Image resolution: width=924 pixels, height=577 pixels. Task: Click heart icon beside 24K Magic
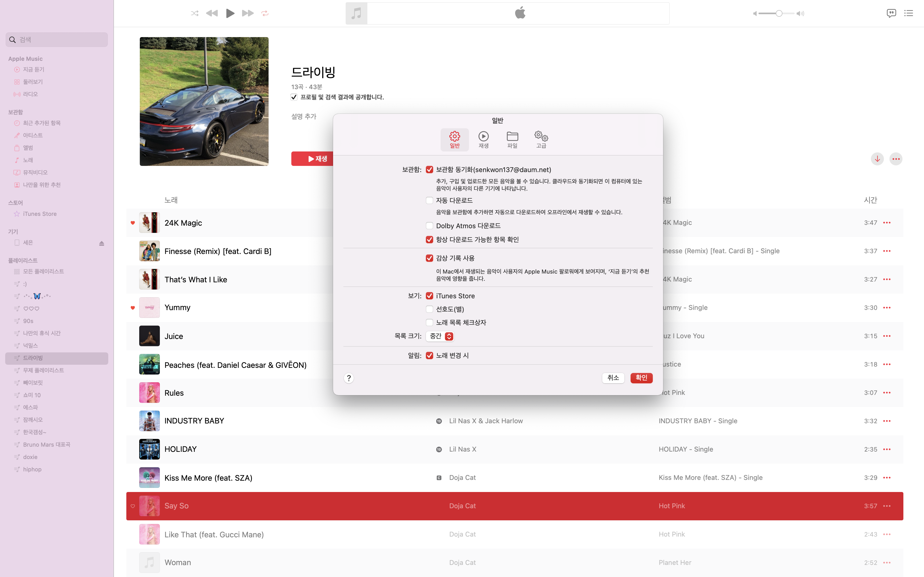[x=133, y=223]
